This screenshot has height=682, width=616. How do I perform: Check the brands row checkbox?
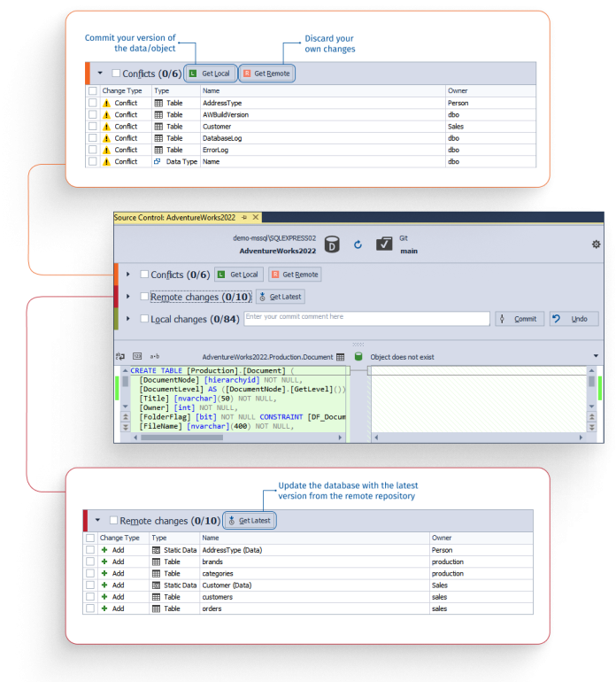(90, 562)
